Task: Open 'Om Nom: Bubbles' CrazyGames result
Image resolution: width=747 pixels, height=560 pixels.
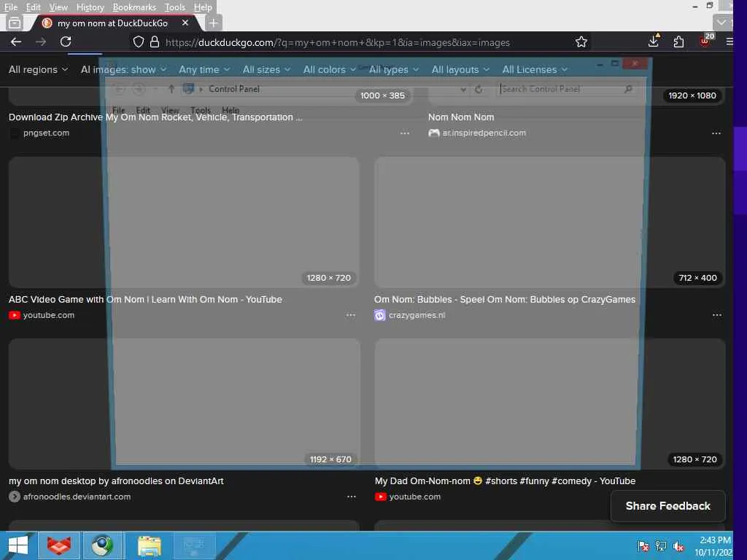Action: point(505,300)
